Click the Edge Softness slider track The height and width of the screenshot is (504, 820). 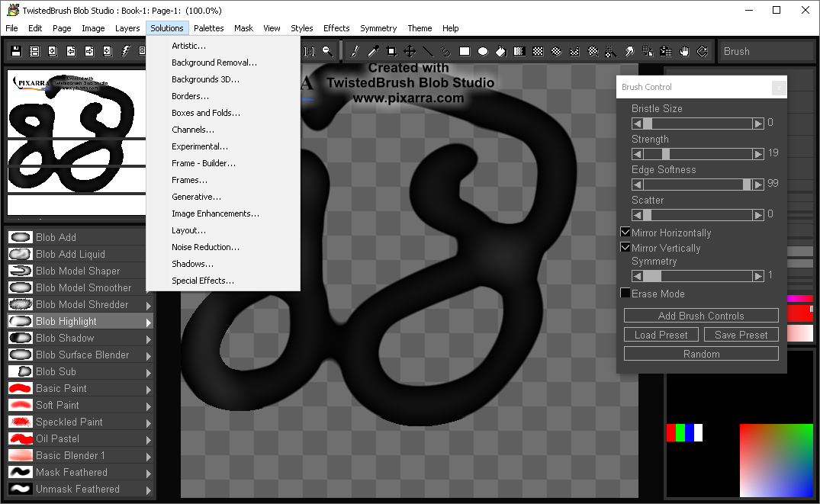pos(698,184)
